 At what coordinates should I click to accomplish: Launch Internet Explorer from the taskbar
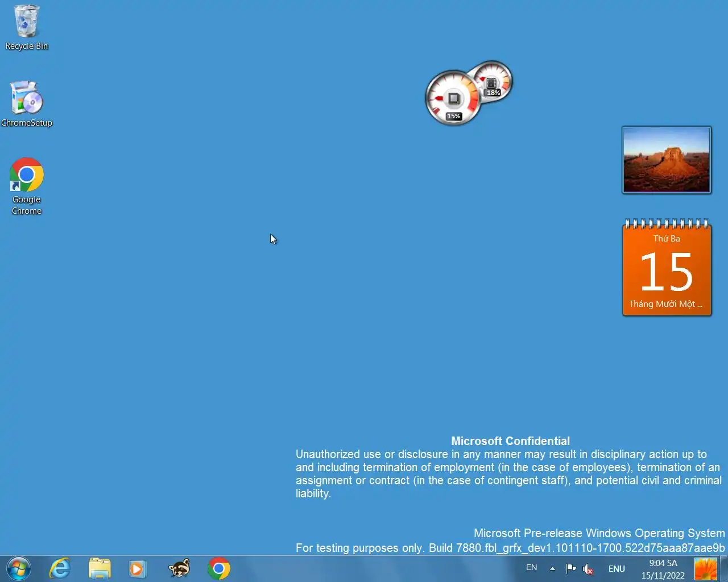coord(60,568)
